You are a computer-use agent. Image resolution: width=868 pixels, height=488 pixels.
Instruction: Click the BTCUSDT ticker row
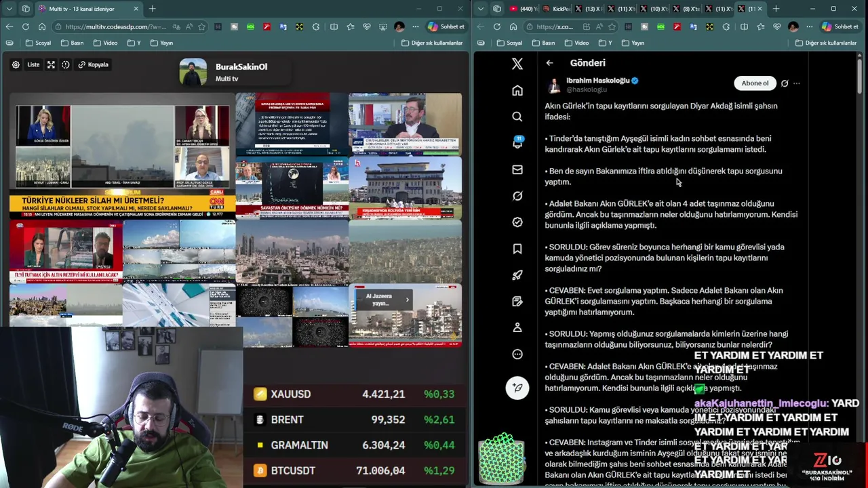(x=354, y=470)
